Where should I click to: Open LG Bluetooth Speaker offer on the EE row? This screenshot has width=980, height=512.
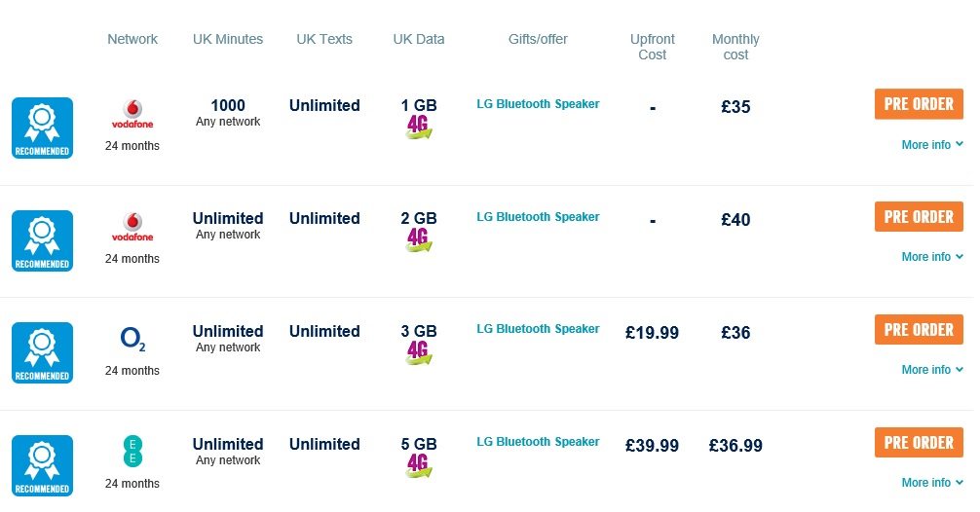[x=538, y=442]
